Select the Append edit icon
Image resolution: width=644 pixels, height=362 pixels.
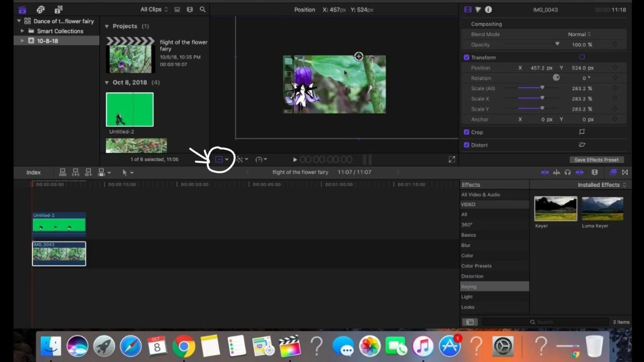pos(88,172)
